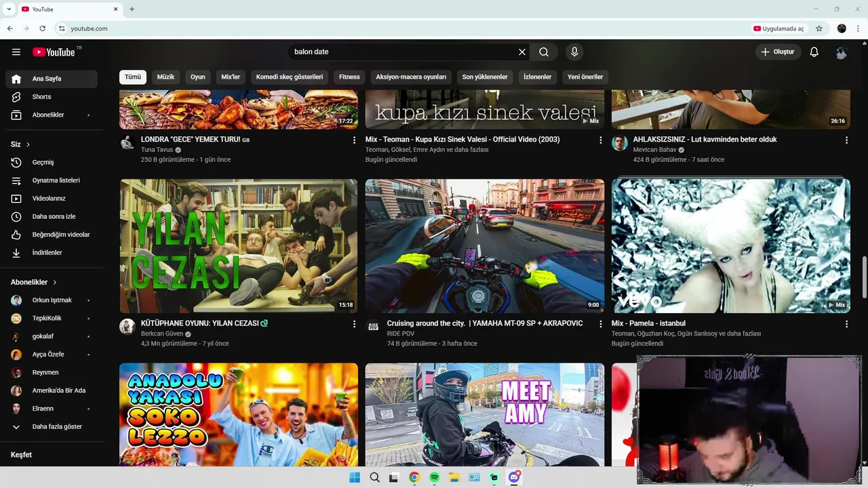
Task: Open Berkcan Güven channel avatar
Action: point(127,327)
